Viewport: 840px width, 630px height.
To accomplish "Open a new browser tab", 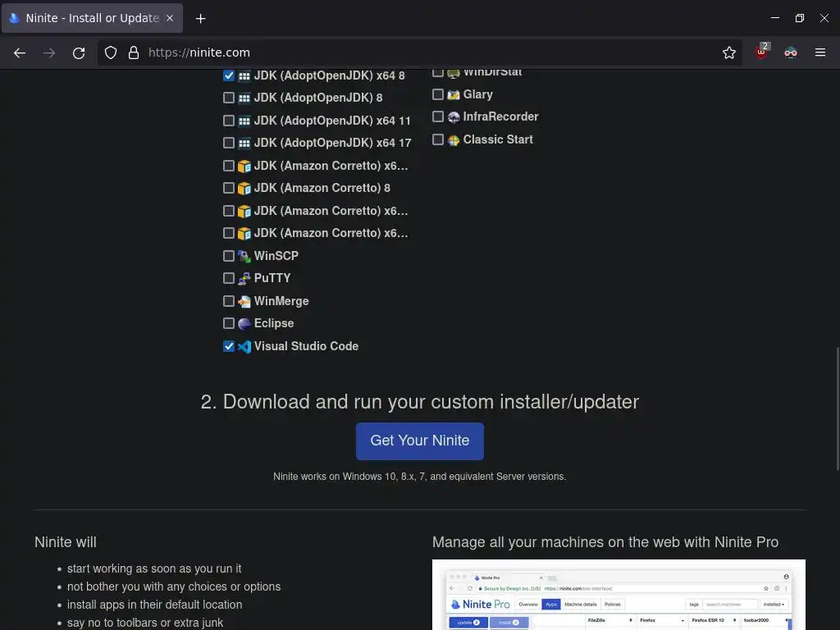I will (x=200, y=18).
